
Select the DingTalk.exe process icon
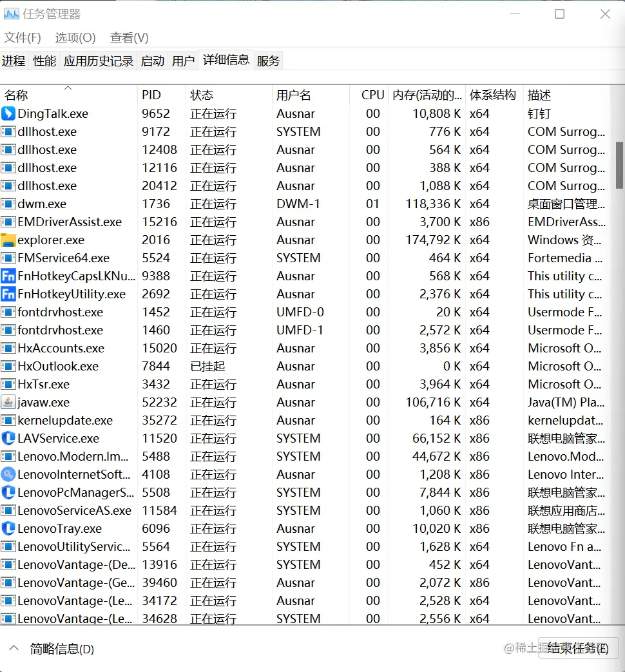[7, 113]
